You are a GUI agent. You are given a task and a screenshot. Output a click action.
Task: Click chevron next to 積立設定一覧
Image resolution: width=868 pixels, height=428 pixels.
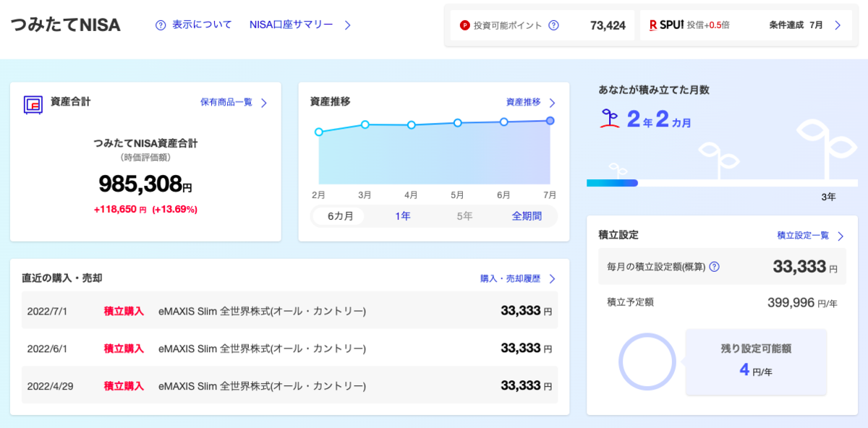(841, 236)
